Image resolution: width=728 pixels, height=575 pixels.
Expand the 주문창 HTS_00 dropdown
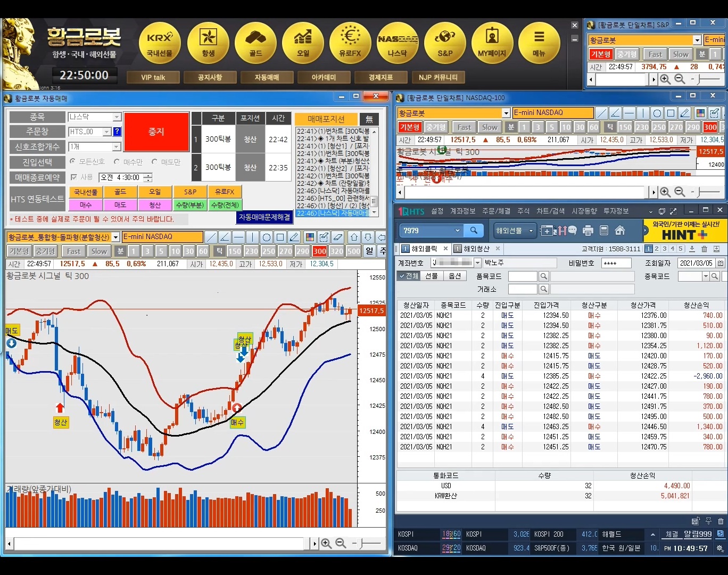[106, 132]
